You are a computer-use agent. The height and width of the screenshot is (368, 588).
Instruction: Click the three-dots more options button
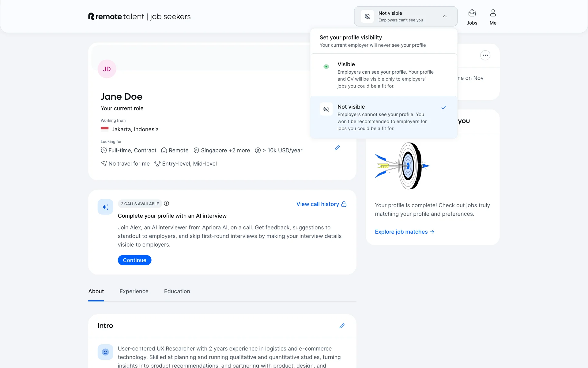click(x=485, y=56)
